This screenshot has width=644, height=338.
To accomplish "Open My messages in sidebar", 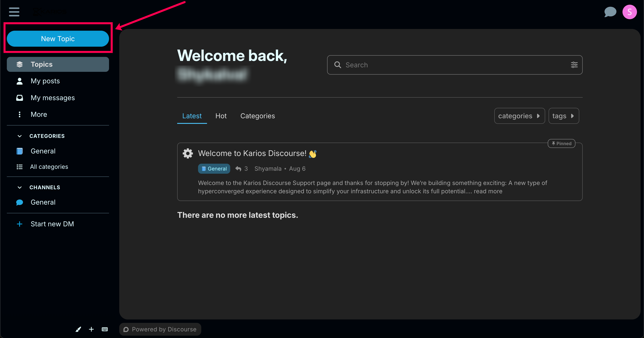I will pyautogui.click(x=58, y=98).
